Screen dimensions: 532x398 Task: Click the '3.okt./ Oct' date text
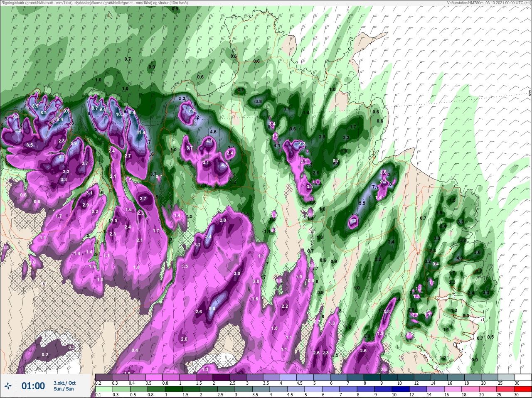pyautogui.click(x=64, y=383)
